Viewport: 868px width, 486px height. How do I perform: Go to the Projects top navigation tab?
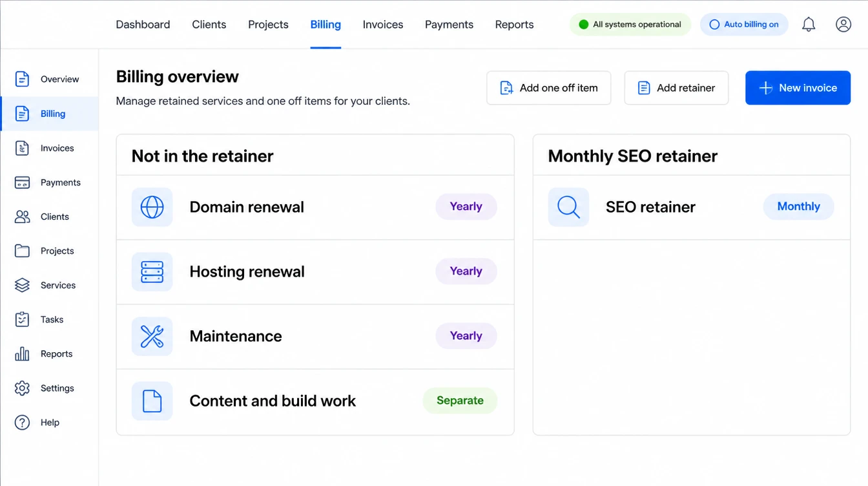pos(268,25)
